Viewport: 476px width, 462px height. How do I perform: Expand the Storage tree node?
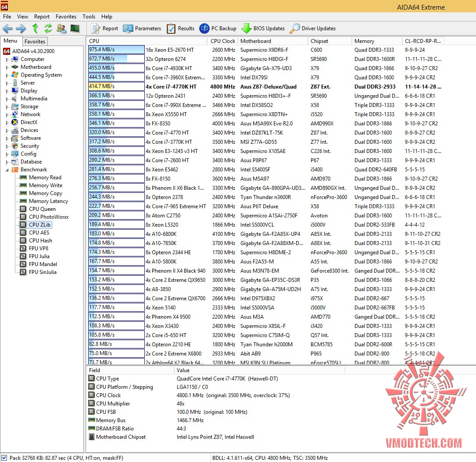pyautogui.click(x=7, y=107)
